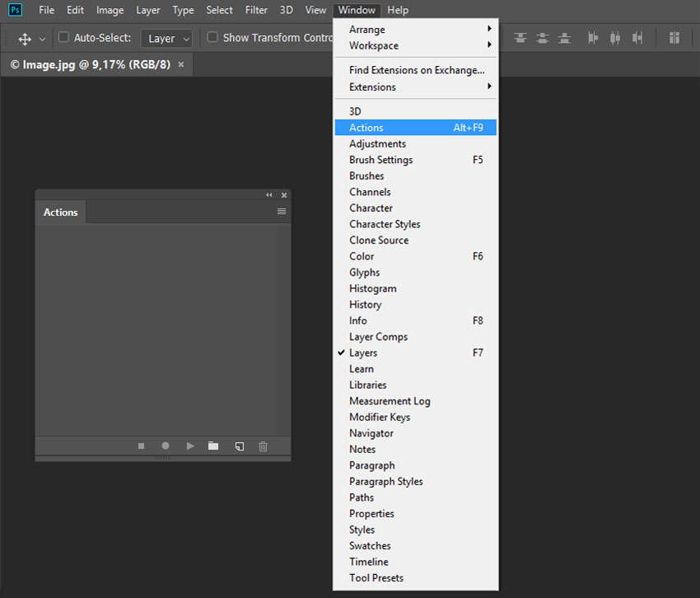Click the align horizontal centers icon
Viewport: 700px width, 598px height.
(615, 38)
